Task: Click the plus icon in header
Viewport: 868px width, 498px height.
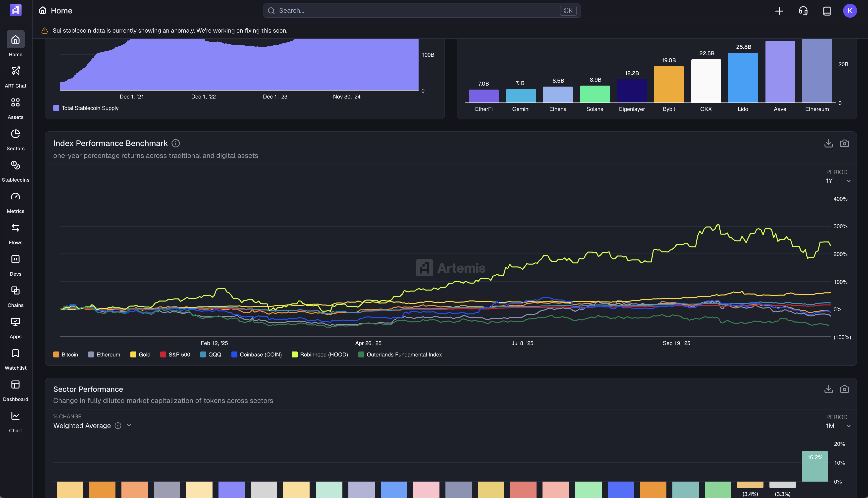Action: [x=779, y=11]
